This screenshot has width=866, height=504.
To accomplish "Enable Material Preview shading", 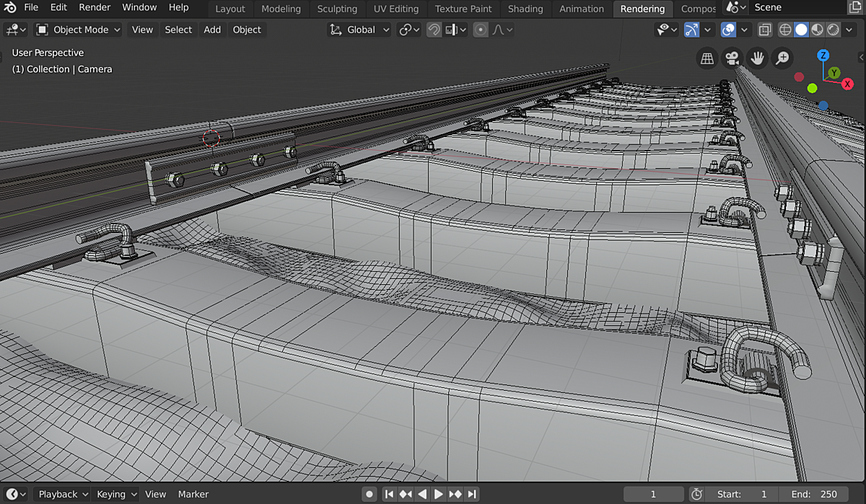I will coord(817,30).
